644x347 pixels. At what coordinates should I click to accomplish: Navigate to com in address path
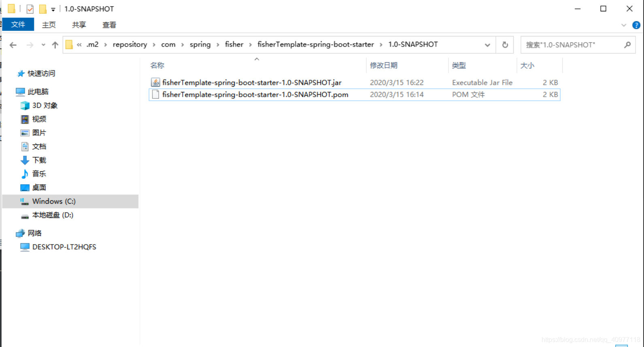[168, 45]
